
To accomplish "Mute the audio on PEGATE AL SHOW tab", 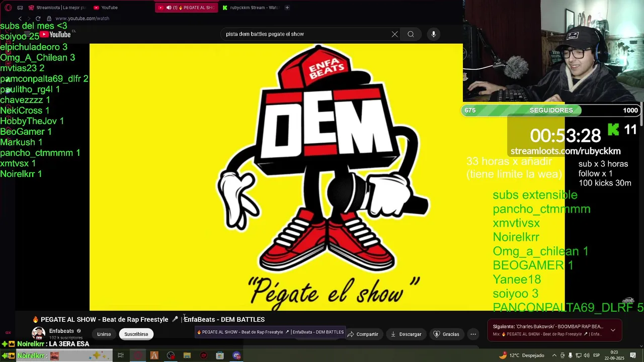I will pos(169,8).
